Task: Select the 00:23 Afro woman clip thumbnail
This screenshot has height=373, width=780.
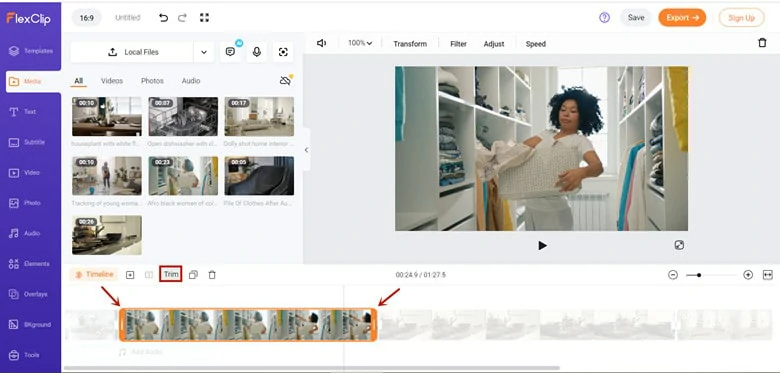Action: [x=183, y=176]
